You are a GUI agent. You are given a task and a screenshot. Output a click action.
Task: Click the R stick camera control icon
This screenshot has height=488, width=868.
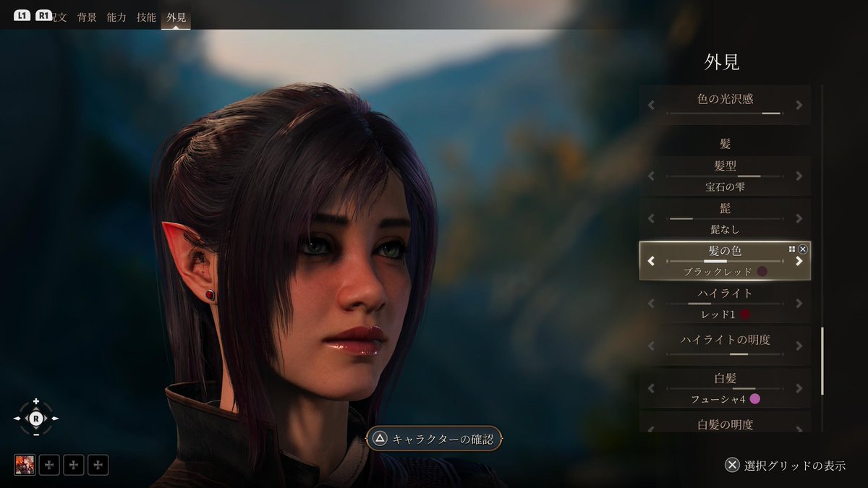[36, 419]
